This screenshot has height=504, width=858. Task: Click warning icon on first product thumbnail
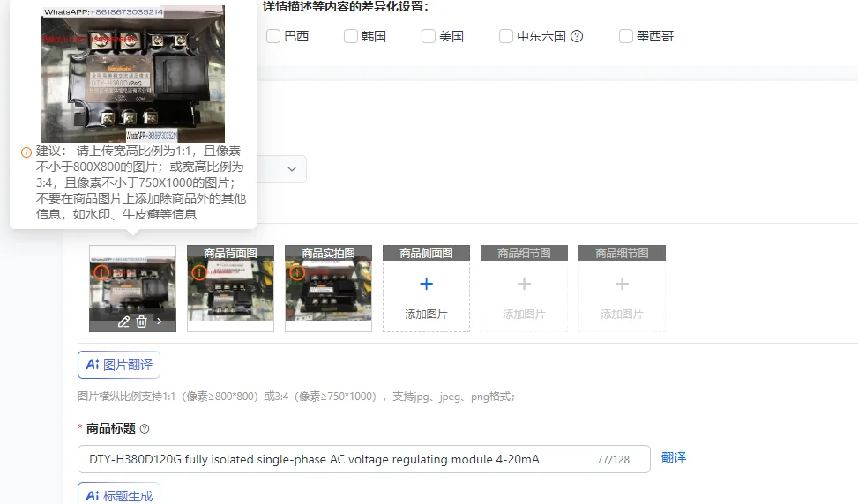pos(101,271)
